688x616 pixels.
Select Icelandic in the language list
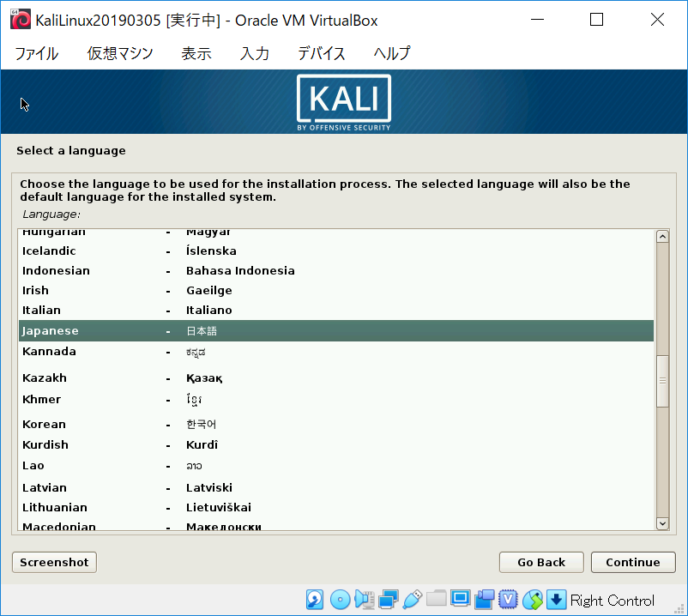[x=336, y=251]
